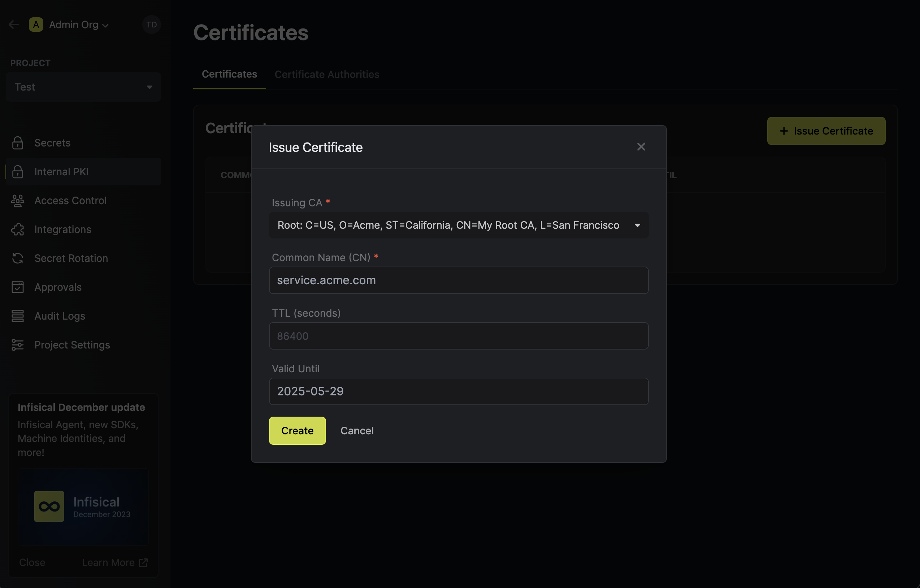
Task: Switch to the Certificate Authorities tab
Action: [327, 74]
